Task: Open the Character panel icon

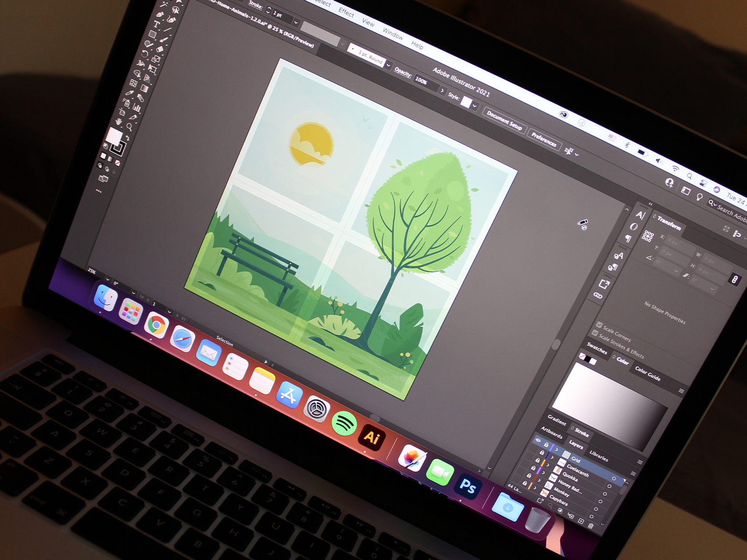Action: click(x=640, y=215)
